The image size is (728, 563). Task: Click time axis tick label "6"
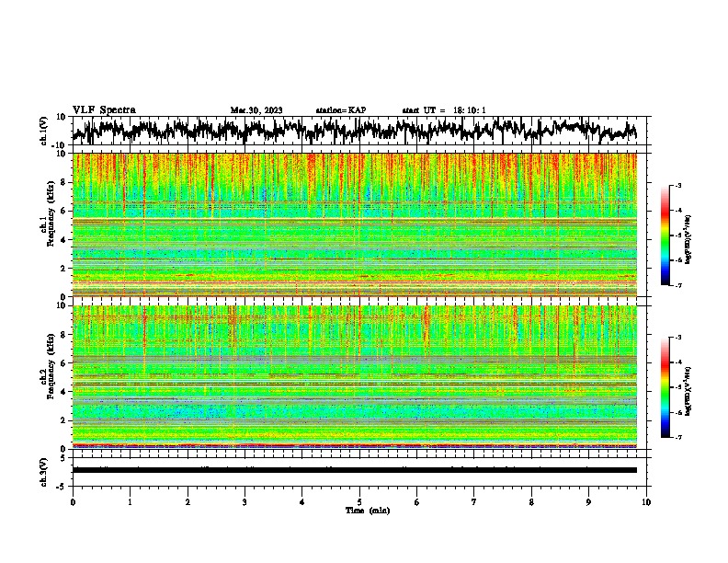pyautogui.click(x=416, y=502)
